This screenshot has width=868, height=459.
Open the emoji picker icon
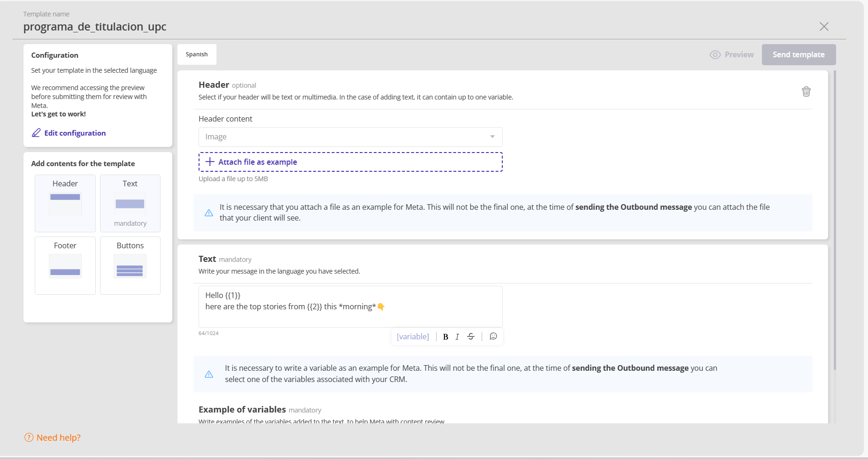(493, 337)
